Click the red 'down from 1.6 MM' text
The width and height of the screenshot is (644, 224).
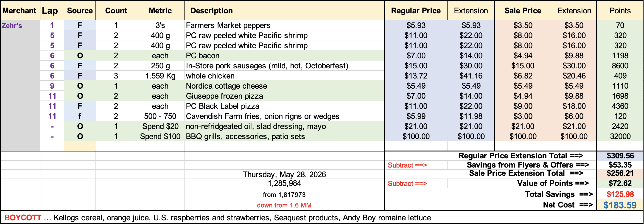pos(284,205)
